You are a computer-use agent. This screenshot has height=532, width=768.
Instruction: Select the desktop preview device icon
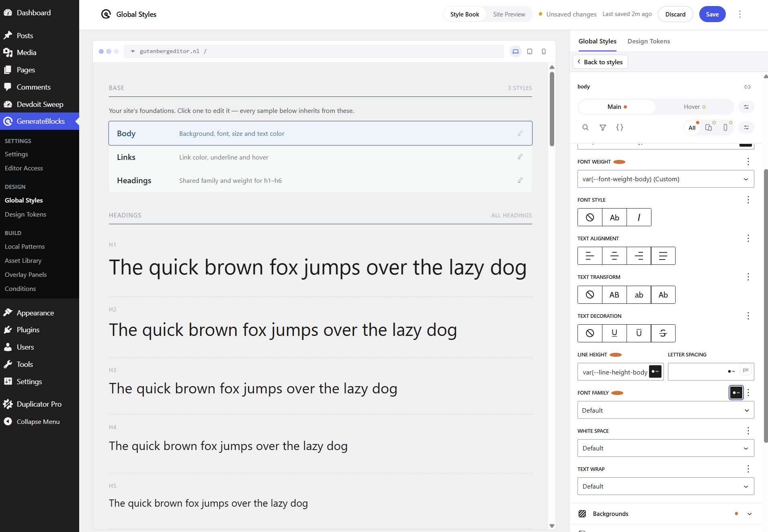coord(515,51)
